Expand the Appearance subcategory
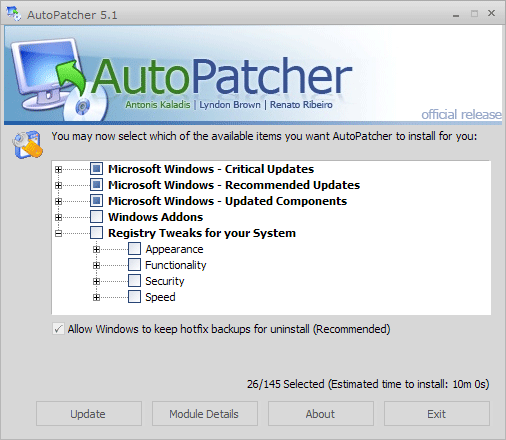This screenshot has width=506, height=440. [x=96, y=249]
